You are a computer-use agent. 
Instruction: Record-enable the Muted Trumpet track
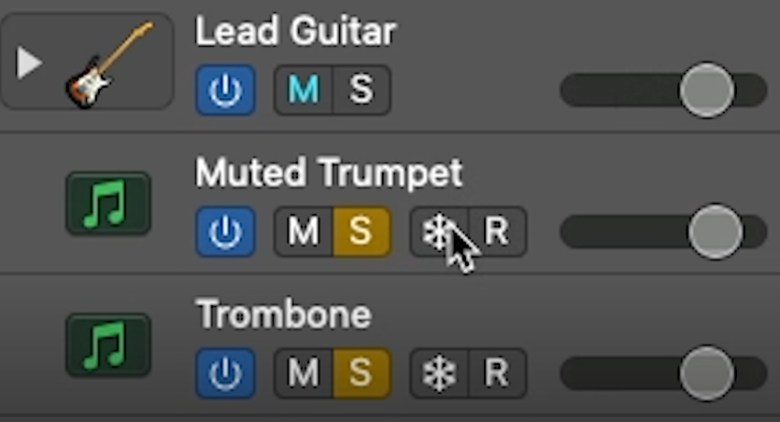pyautogui.click(x=497, y=232)
